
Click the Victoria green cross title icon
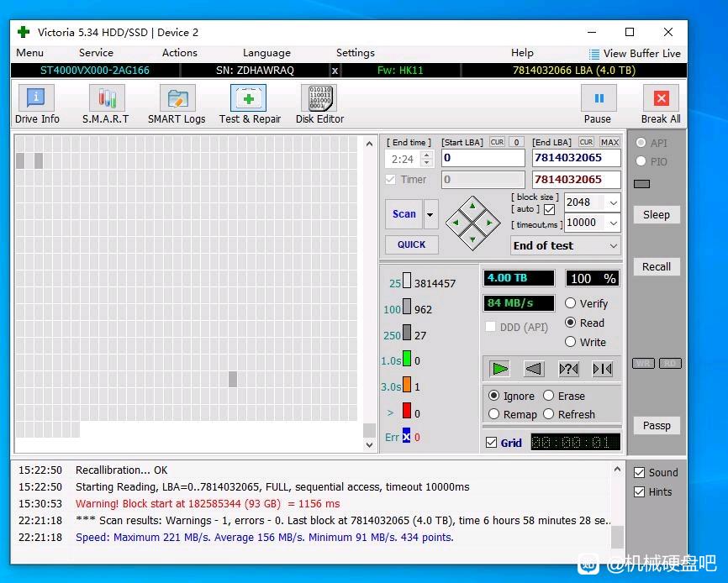(24, 32)
